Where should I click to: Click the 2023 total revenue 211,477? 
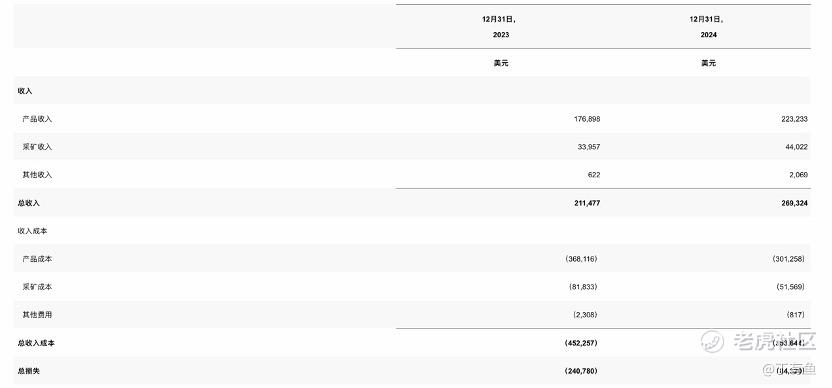pyautogui.click(x=587, y=203)
